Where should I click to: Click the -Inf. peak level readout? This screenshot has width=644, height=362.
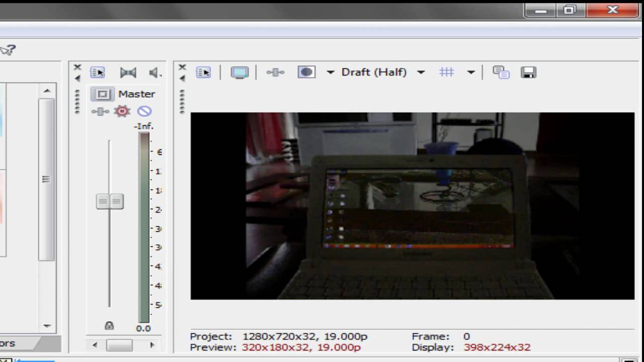(143, 126)
